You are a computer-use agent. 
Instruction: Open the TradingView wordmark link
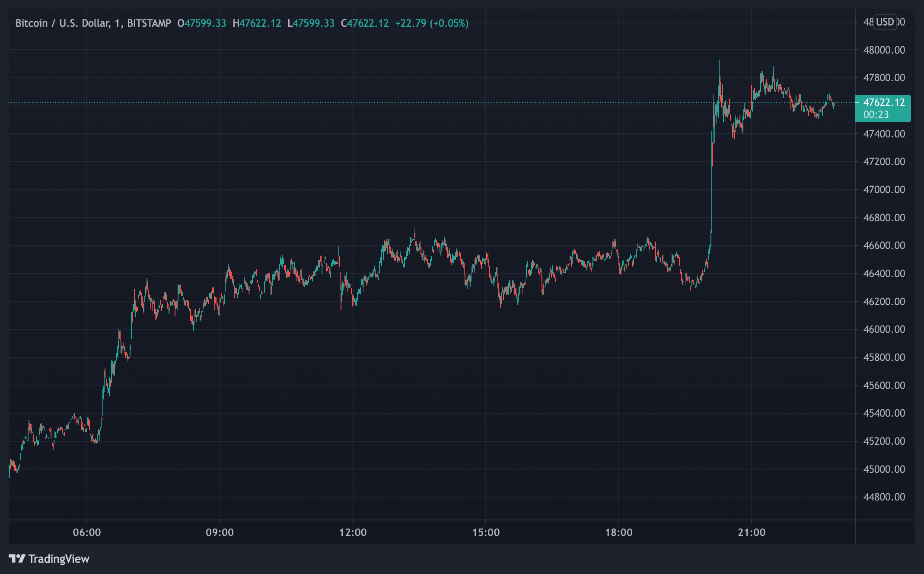tap(59, 558)
